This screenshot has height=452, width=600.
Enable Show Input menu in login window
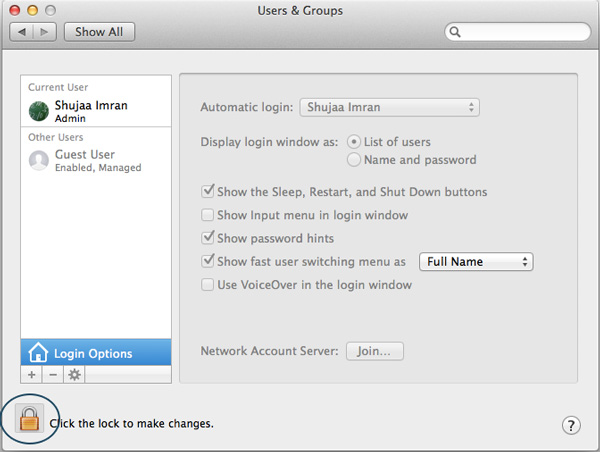pos(207,215)
